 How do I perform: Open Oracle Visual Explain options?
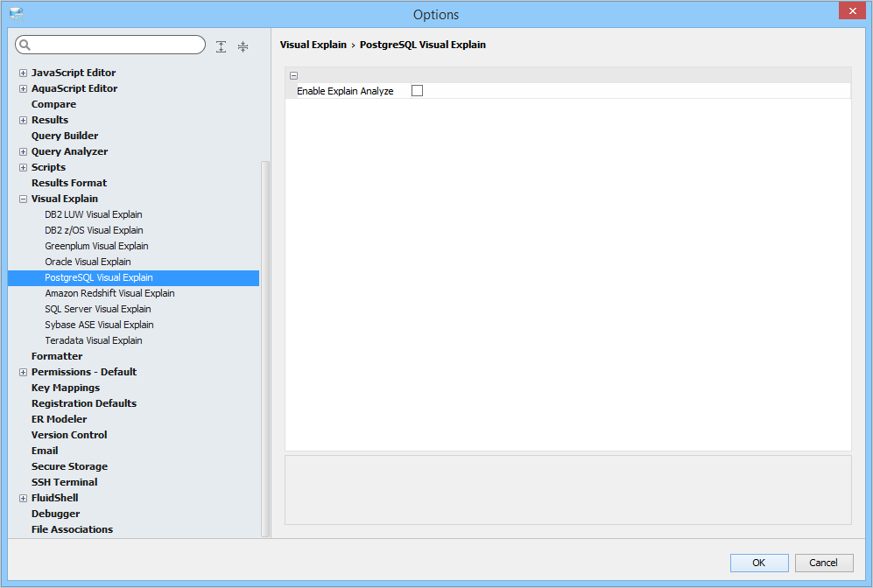click(x=88, y=262)
